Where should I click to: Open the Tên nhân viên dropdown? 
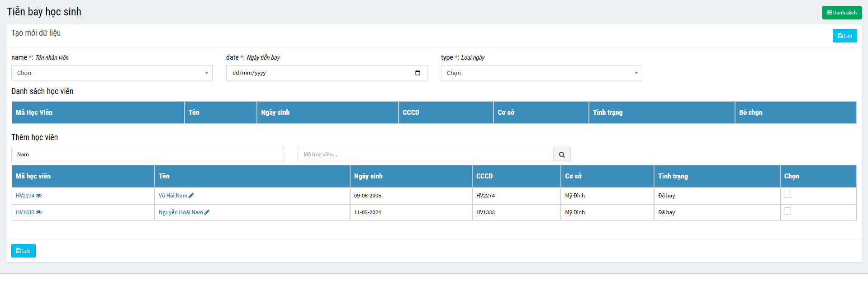pyautogui.click(x=112, y=73)
